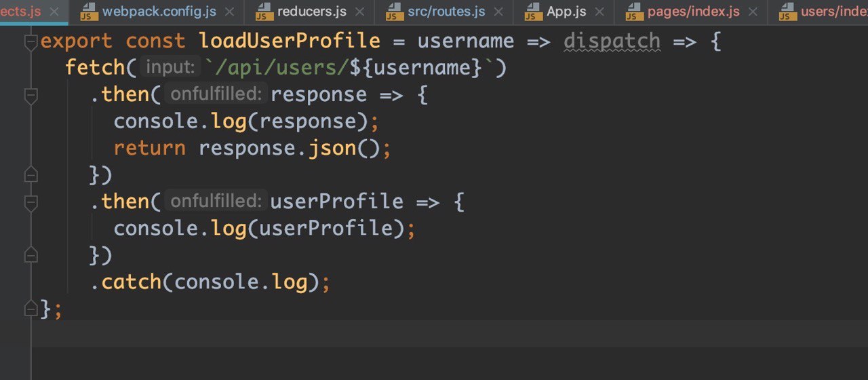Fold the first .then response block
The height and width of the screenshot is (380, 868).
click(31, 96)
